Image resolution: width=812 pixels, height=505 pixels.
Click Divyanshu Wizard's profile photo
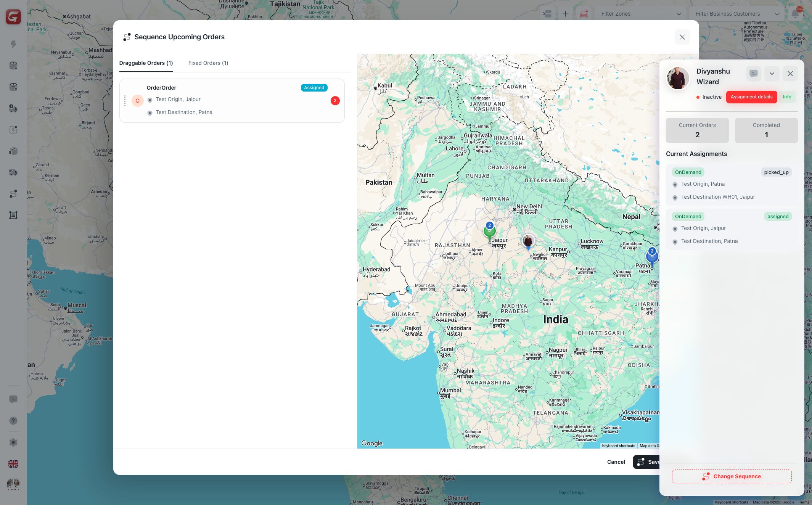678,78
